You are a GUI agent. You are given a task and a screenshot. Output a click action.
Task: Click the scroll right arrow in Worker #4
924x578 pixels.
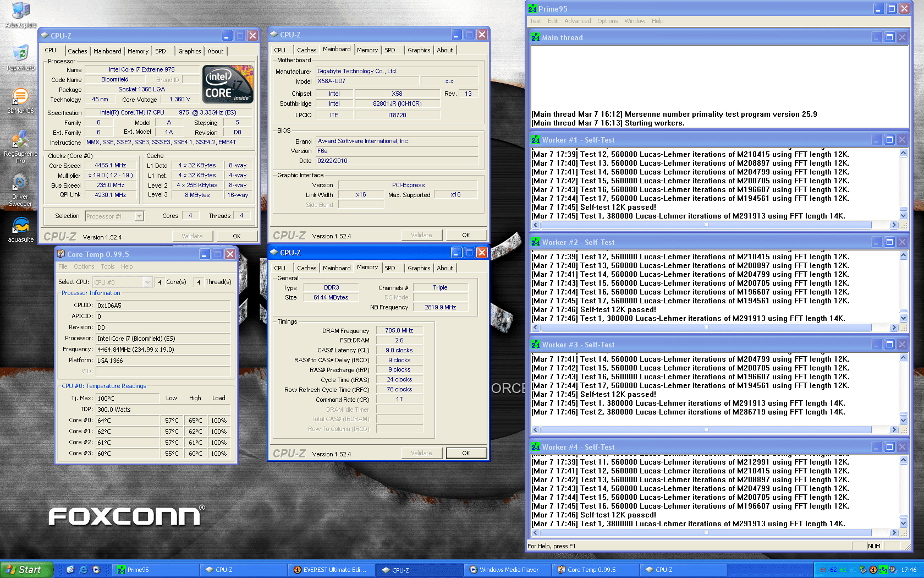click(x=894, y=532)
